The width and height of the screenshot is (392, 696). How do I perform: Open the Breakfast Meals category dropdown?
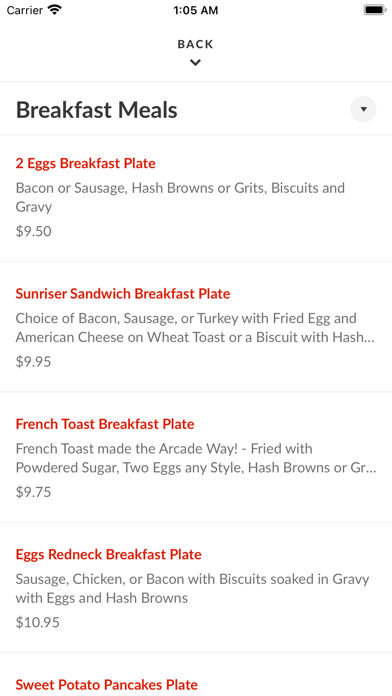(x=363, y=109)
